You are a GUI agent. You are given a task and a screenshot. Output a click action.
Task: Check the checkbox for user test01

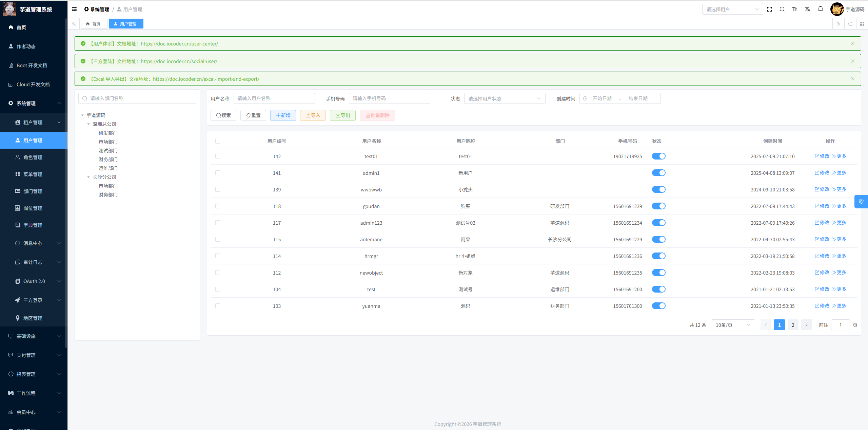(x=218, y=156)
